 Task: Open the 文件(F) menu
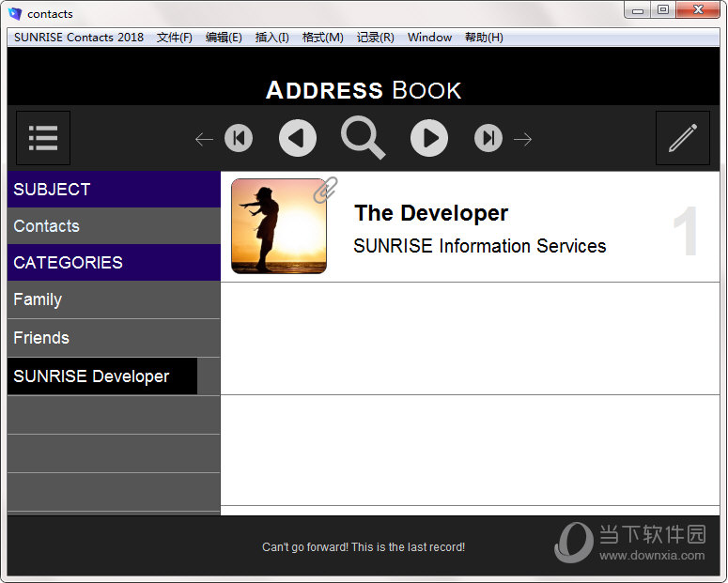(174, 38)
